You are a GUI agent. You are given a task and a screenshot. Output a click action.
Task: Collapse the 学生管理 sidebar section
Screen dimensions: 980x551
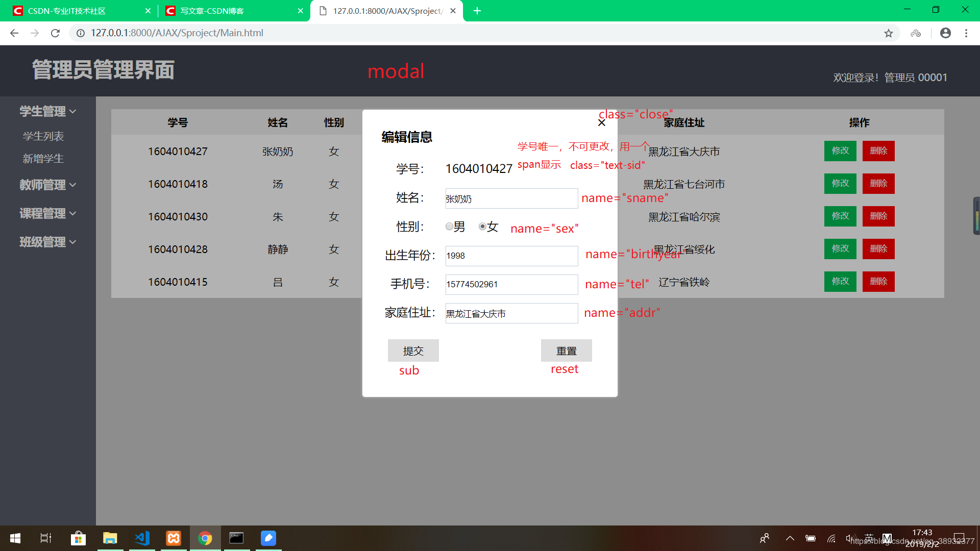(x=43, y=111)
